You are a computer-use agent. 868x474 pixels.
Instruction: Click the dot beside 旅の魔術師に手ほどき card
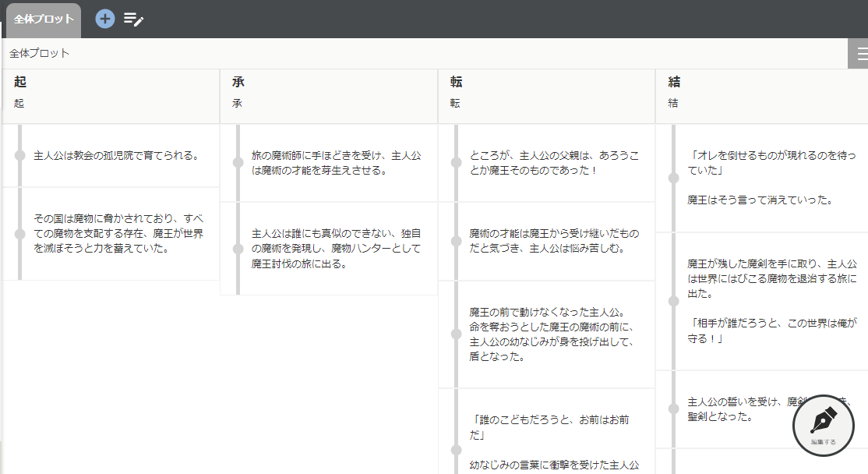(x=238, y=163)
